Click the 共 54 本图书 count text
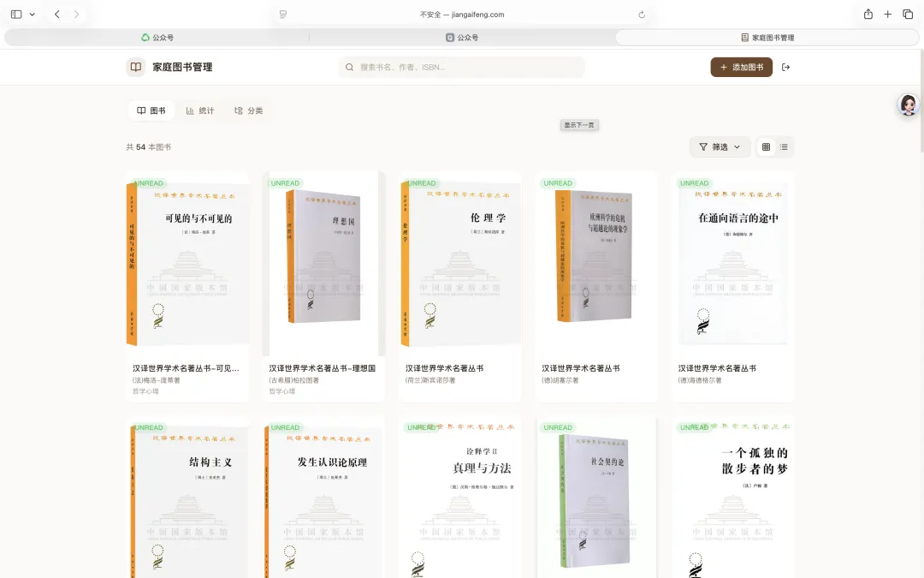The width and height of the screenshot is (924, 578). pos(149,147)
